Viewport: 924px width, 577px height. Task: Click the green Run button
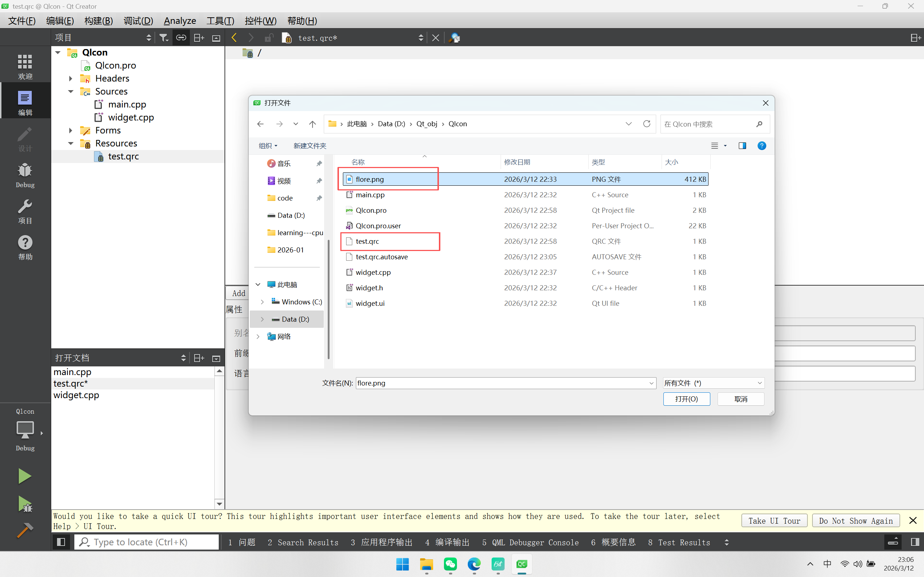tap(25, 476)
